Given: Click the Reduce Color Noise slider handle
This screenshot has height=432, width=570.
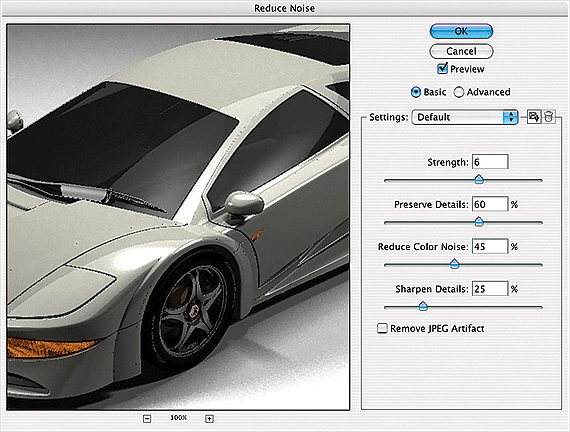Looking at the screenshot, I should click(x=454, y=264).
